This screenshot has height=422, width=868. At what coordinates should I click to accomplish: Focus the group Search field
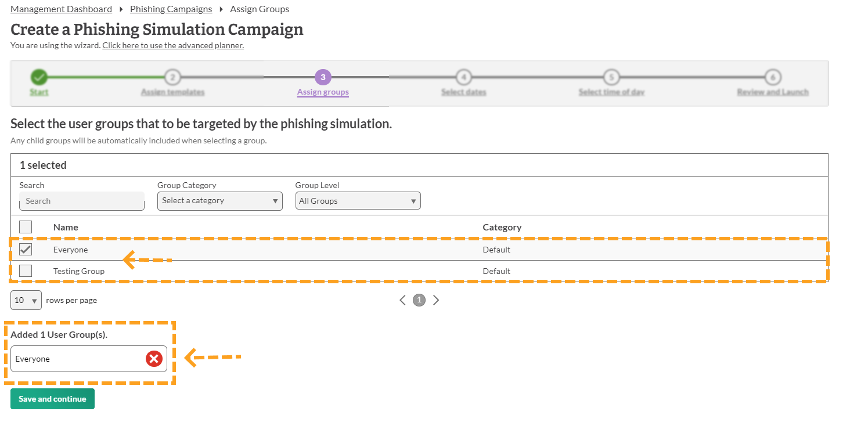coord(82,201)
